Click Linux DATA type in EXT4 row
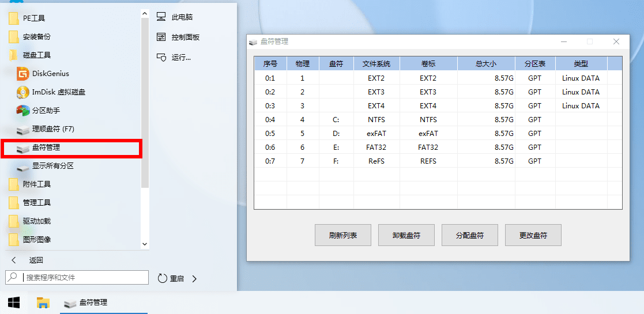644x314 pixels. [581, 106]
